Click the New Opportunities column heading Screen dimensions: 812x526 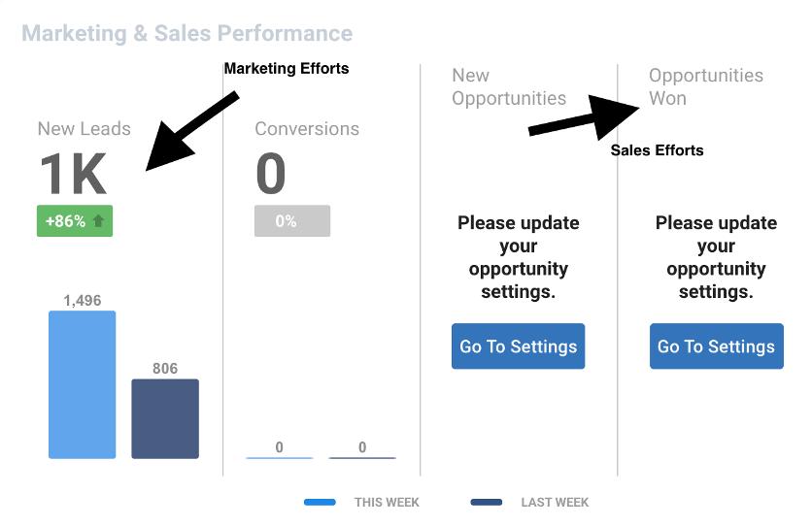point(509,86)
